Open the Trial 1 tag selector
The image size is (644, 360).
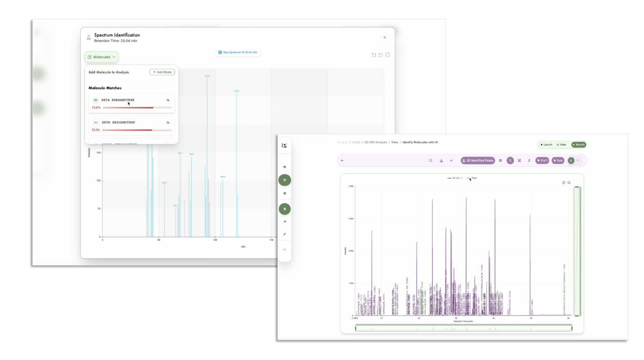click(542, 161)
